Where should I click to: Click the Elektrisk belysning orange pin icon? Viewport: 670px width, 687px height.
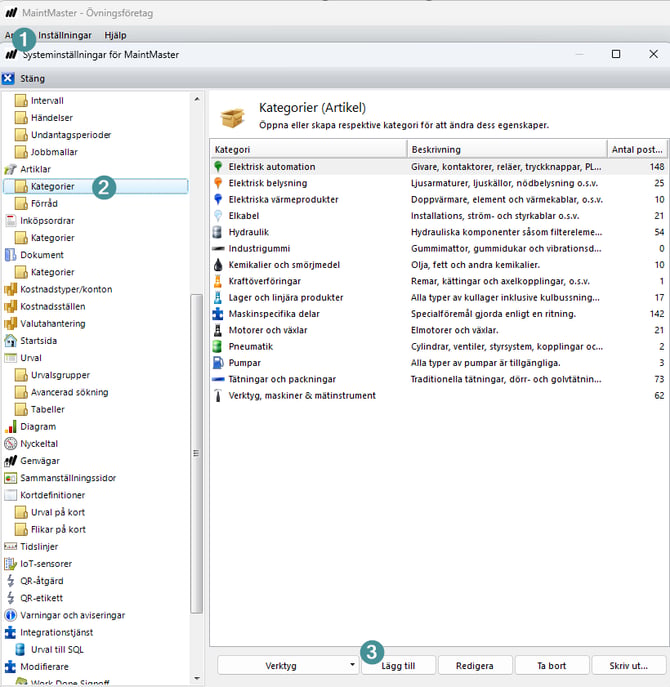click(x=218, y=183)
